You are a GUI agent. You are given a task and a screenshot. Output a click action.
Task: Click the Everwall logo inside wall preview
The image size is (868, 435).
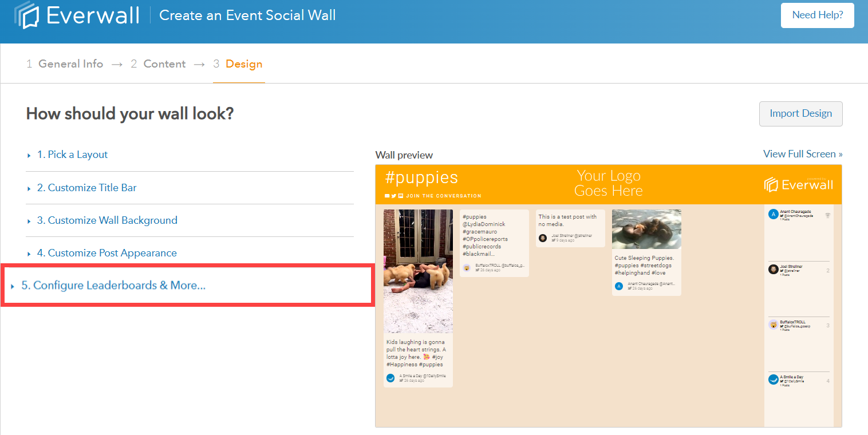click(x=799, y=184)
